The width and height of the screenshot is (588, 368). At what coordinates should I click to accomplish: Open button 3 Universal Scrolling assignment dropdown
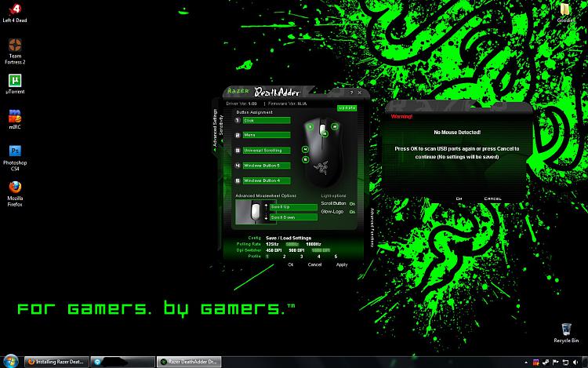pyautogui.click(x=267, y=150)
